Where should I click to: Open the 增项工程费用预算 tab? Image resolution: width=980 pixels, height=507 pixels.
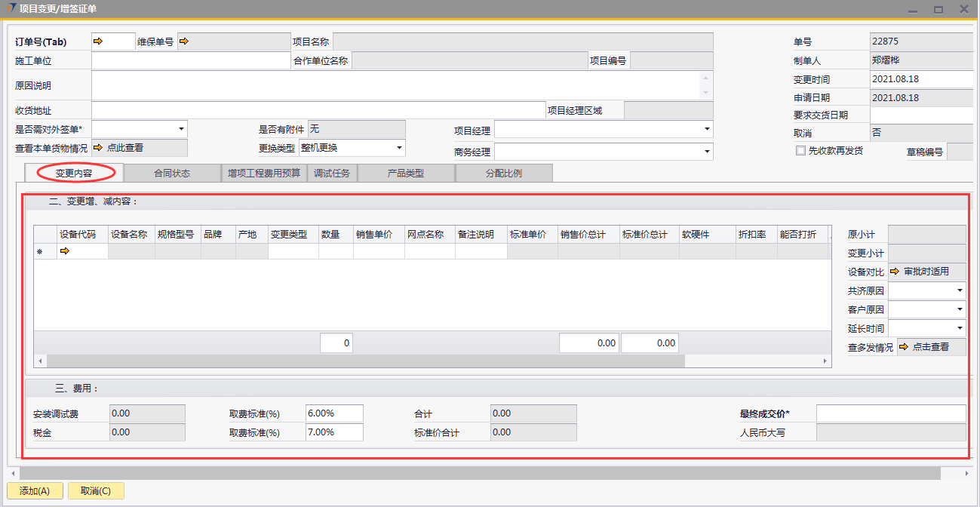pyautogui.click(x=264, y=173)
